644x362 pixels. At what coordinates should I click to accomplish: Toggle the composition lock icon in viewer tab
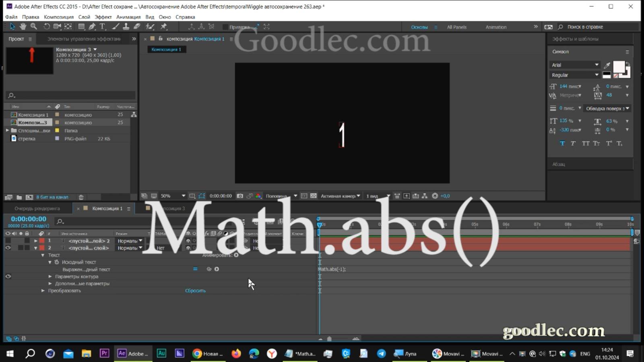[x=160, y=39]
